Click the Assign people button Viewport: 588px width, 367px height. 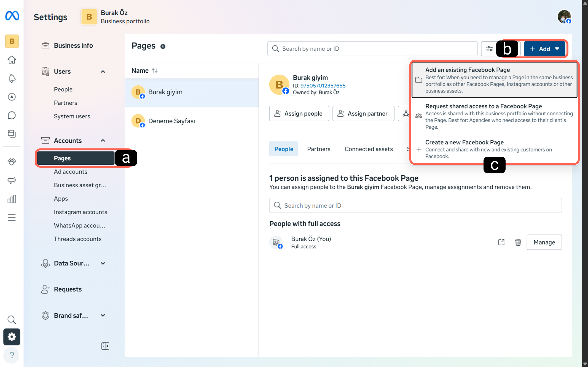pyautogui.click(x=299, y=113)
